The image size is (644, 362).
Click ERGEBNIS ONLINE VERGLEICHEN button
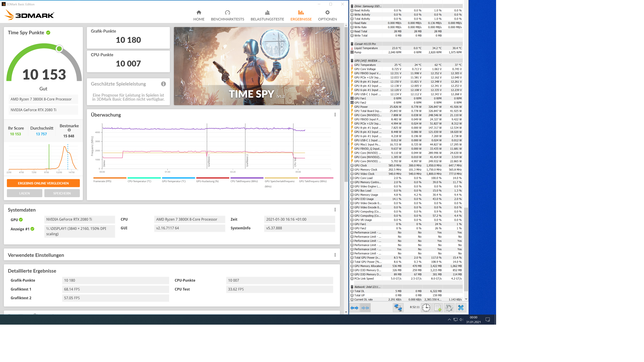coord(43,183)
